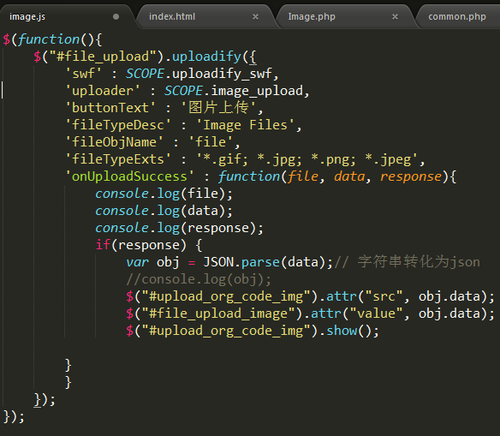Click the 'uploader' property key
Image resolution: width=500 pixels, height=436 pixels.
pyautogui.click(x=103, y=91)
